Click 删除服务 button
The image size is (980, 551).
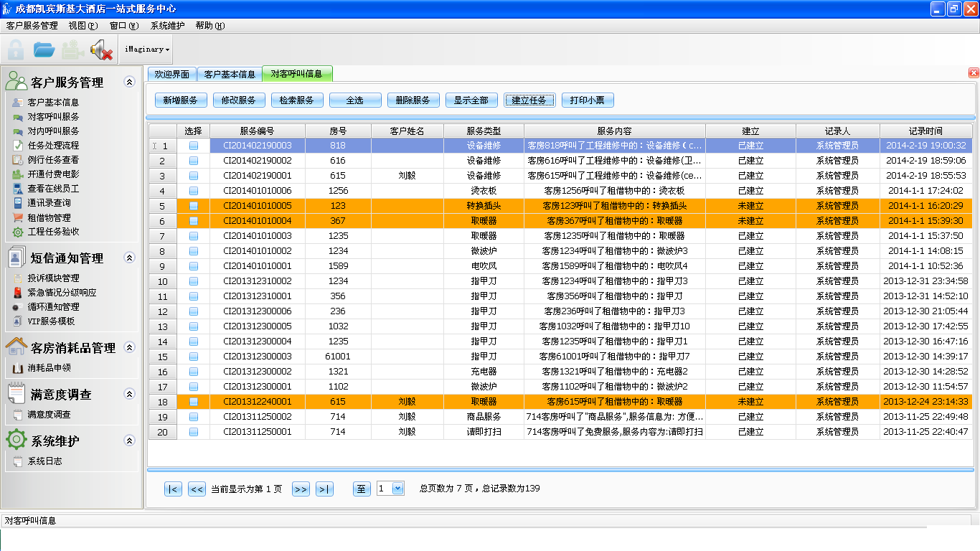coord(413,100)
